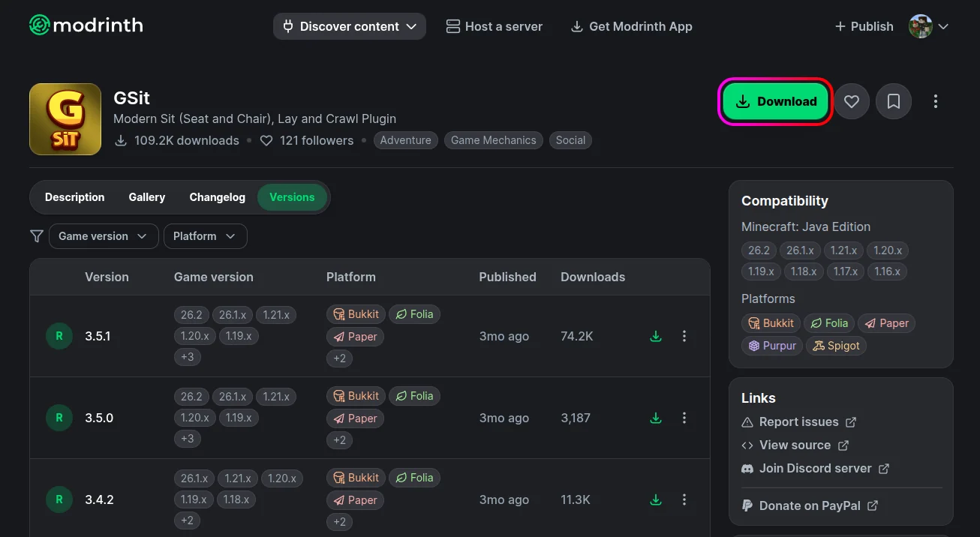
Task: Open more options for version 3.5.1
Action: pos(684,336)
